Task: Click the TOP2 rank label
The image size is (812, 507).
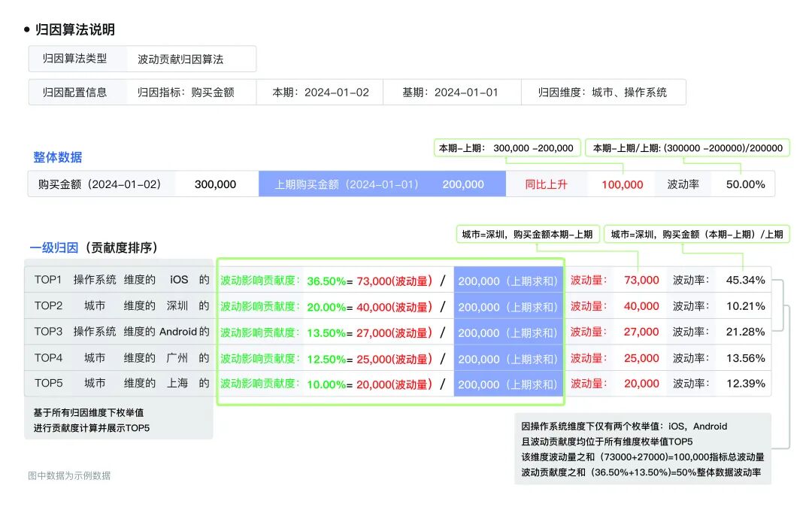Action: [x=48, y=305]
